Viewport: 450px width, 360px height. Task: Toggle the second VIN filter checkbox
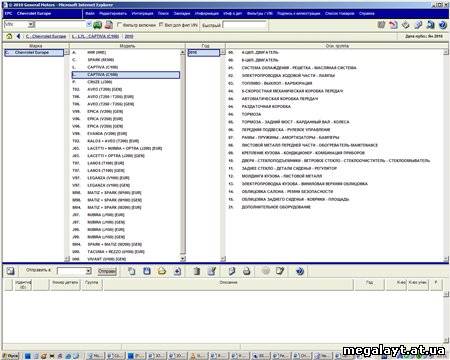(x=161, y=25)
